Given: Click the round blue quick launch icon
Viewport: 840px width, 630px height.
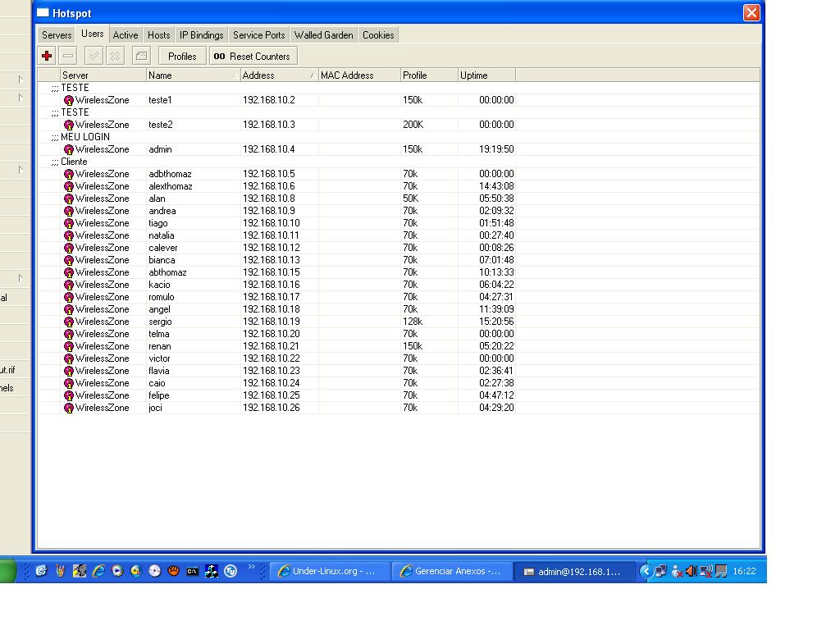Looking at the screenshot, I should click(x=231, y=571).
